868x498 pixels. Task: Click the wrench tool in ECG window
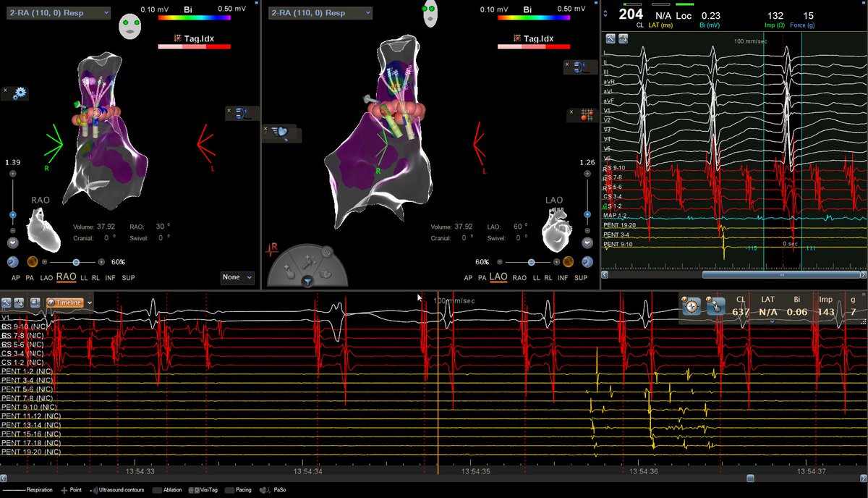(x=610, y=38)
